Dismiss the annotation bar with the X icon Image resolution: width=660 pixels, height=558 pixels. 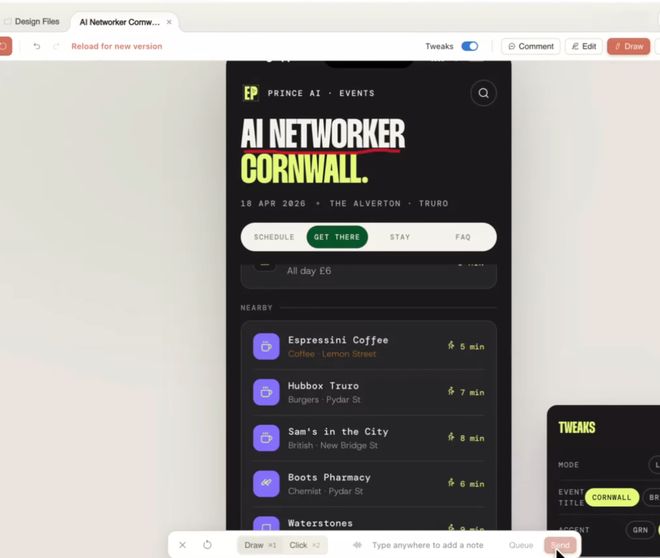coord(182,545)
